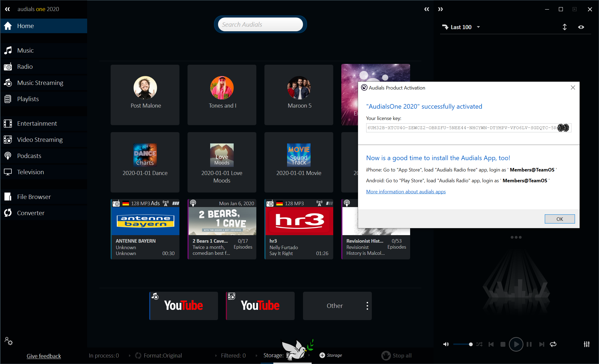Toggle repeat playback
Image resolution: width=599 pixels, height=364 pixels.
coord(553,344)
